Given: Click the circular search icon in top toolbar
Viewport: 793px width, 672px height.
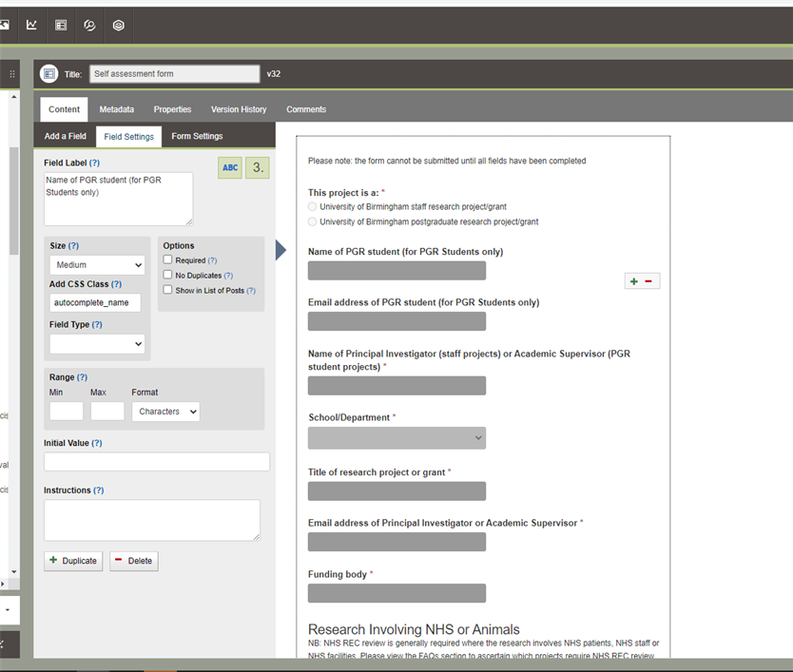Looking at the screenshot, I should point(89,26).
